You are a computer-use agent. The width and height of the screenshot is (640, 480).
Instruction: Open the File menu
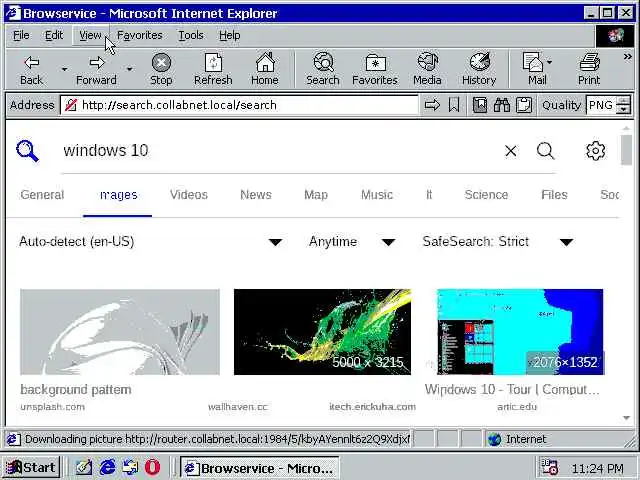[21, 36]
